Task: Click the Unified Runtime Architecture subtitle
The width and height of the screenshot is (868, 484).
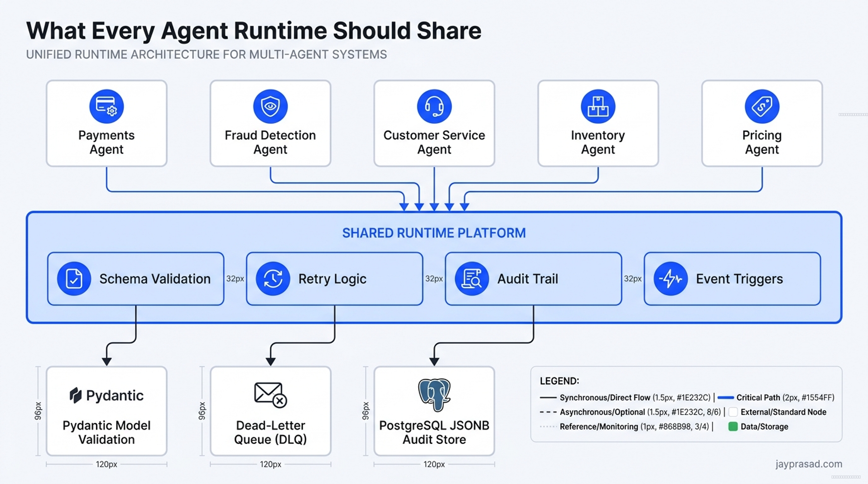Action: [207, 54]
